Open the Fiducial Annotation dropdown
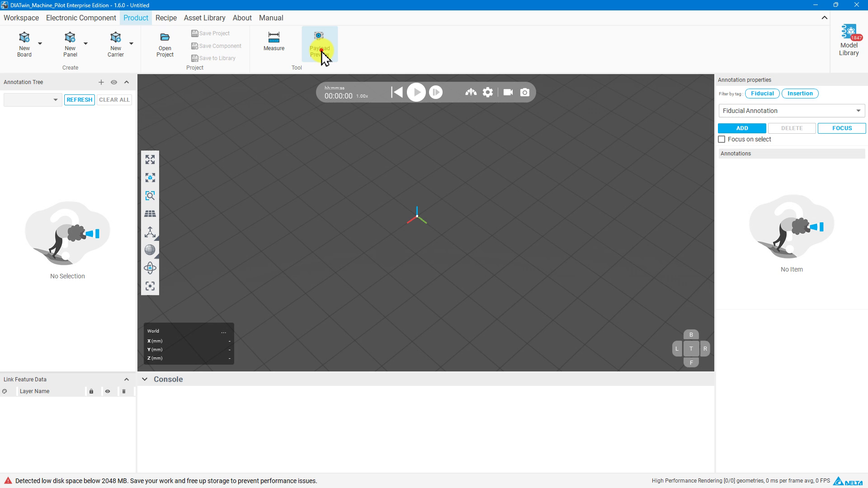Viewport: 868px width, 488px height. click(x=792, y=111)
